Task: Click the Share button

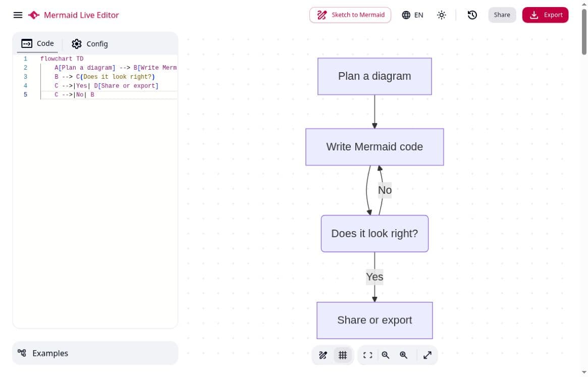Action: (x=502, y=15)
